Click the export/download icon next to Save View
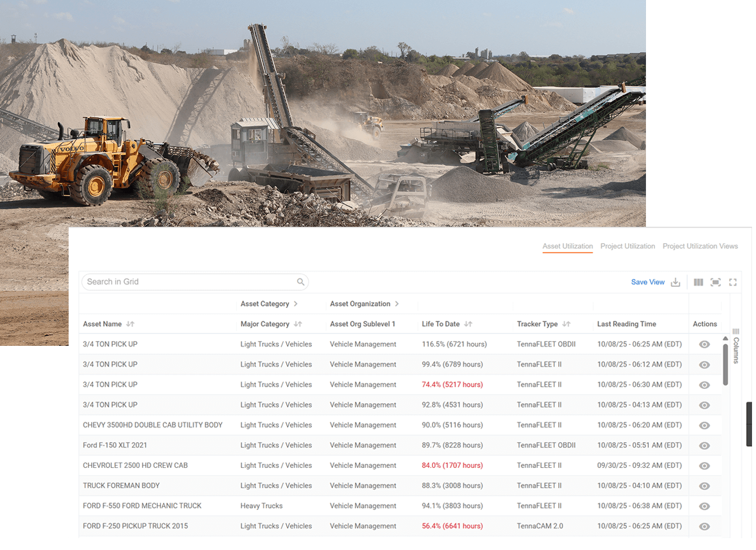Viewport: 756px width, 550px height. pos(675,282)
